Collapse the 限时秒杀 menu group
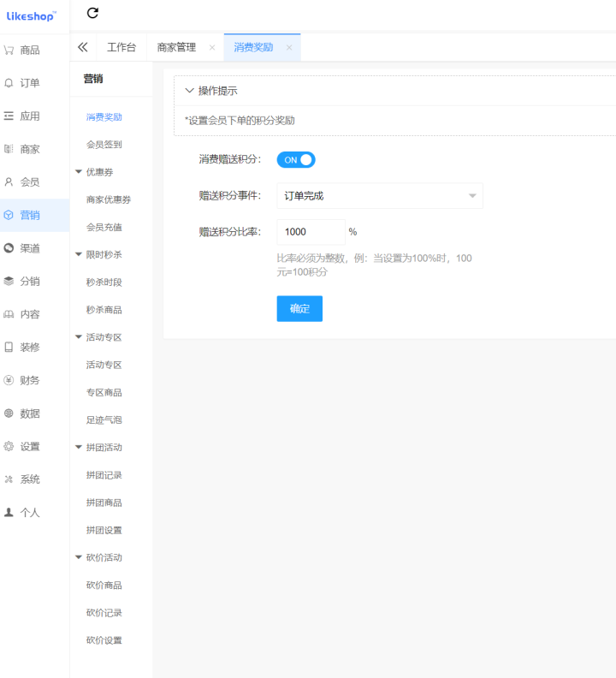This screenshot has width=616, height=678. (79, 254)
